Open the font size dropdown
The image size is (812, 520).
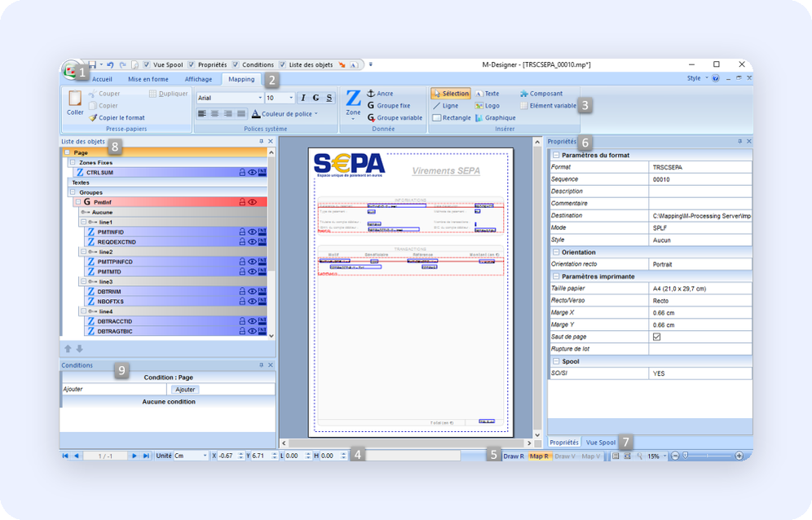pyautogui.click(x=291, y=98)
